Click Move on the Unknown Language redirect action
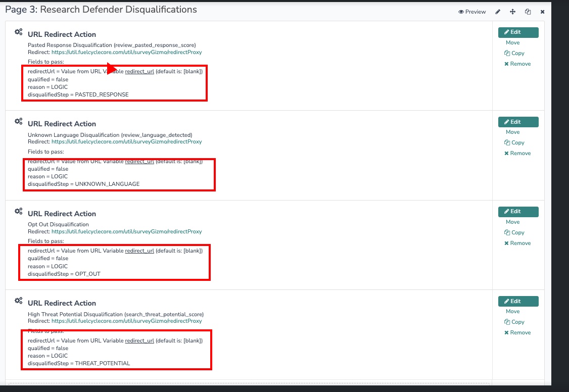Screen dimensions: 569x392 (x=513, y=132)
